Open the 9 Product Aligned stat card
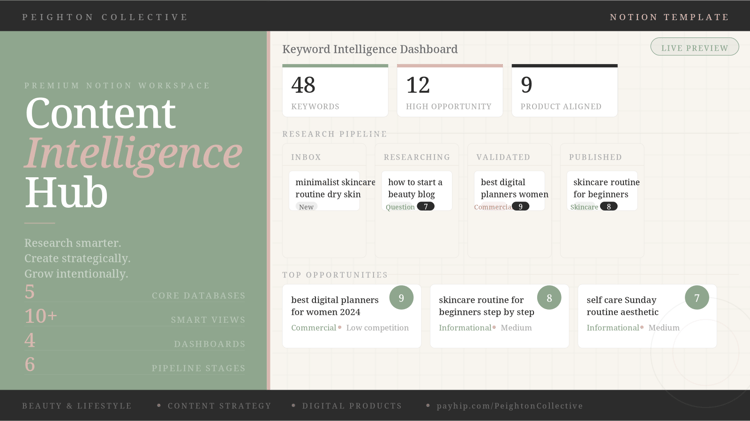This screenshot has width=750, height=421. 564,90
